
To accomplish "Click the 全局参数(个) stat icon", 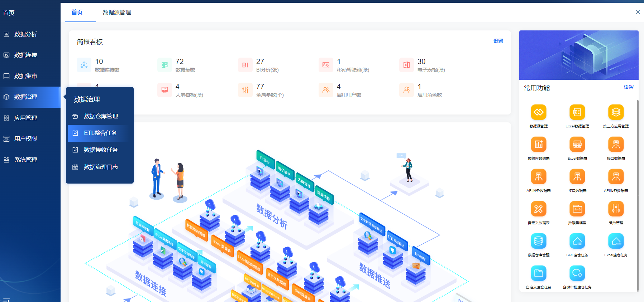I will [245, 90].
